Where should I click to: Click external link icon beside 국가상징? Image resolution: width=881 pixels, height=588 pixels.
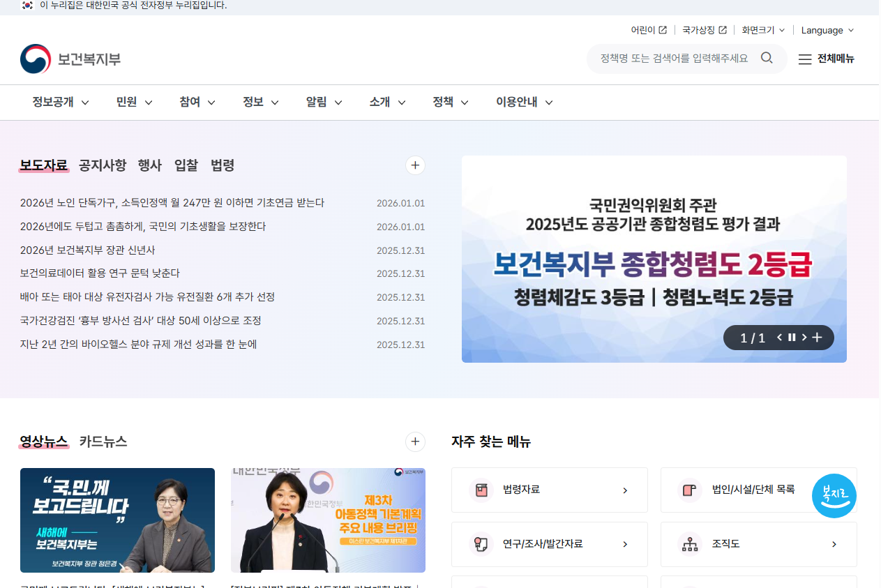(724, 30)
